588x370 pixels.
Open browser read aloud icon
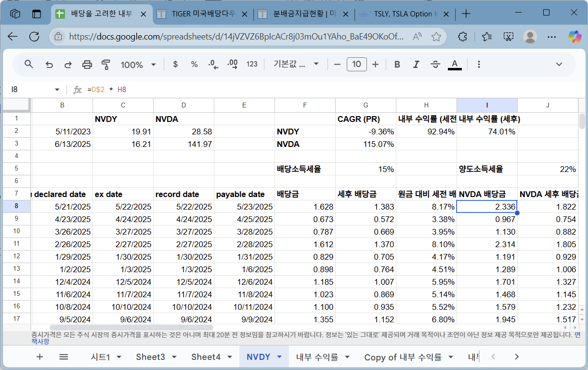418,37
